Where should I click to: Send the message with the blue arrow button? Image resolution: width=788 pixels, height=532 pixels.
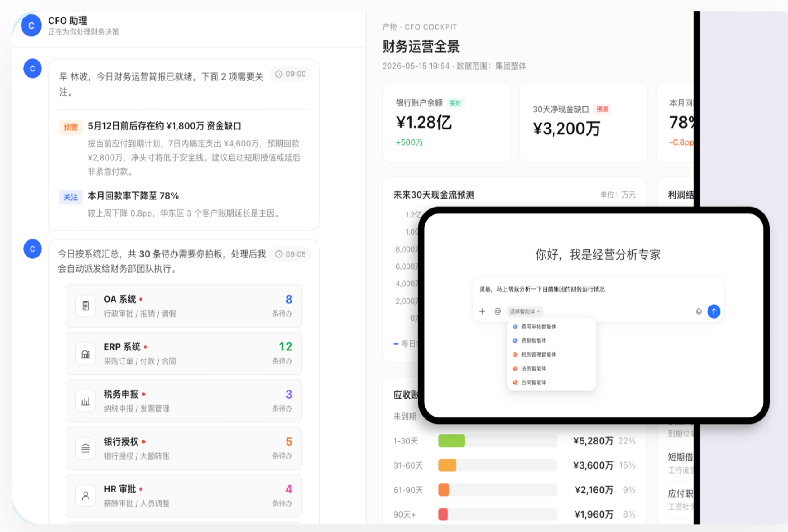point(714,311)
